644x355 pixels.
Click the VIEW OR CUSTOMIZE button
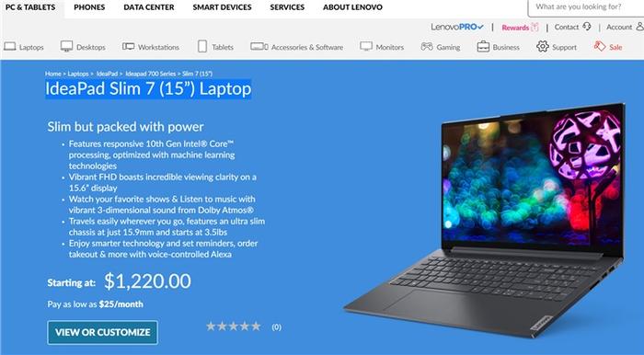(103, 332)
